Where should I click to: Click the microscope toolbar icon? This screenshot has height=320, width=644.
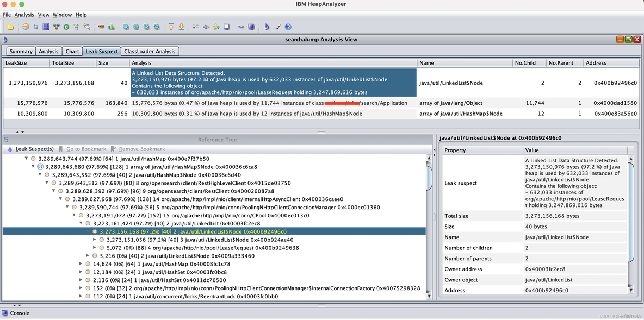pos(267,27)
